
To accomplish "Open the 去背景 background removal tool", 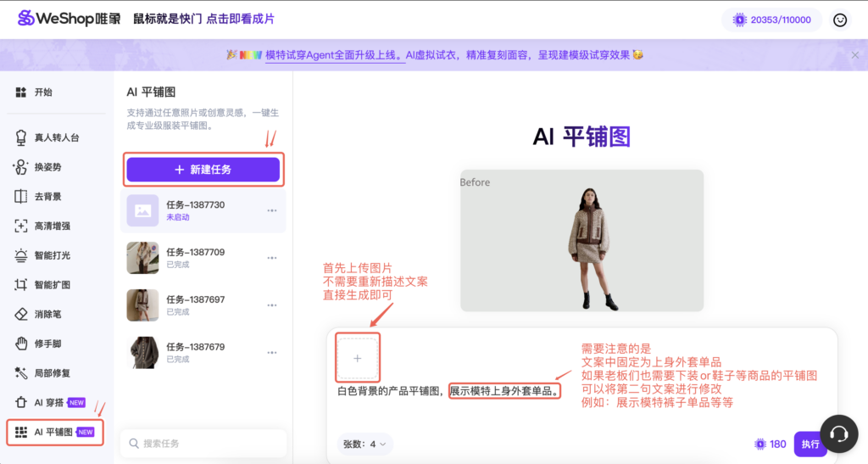I will pyautogui.click(x=47, y=197).
